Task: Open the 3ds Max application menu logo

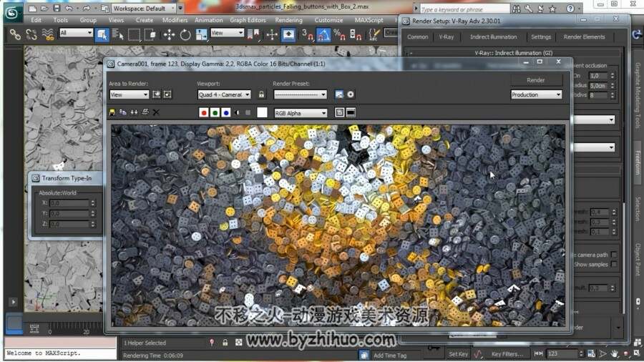Action: coord(12,12)
